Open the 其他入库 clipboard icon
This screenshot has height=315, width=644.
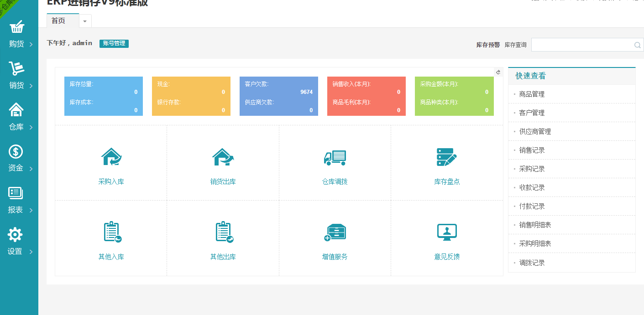point(111,232)
